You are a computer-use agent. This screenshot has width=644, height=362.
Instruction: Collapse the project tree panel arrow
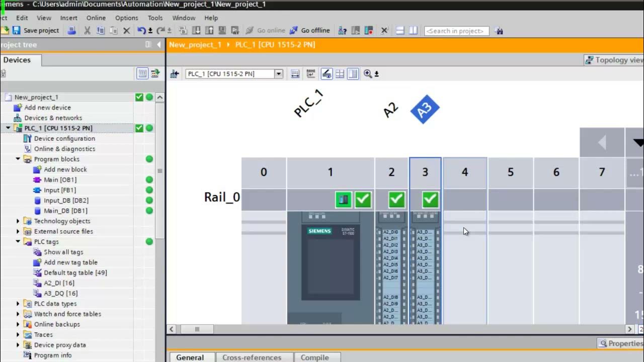click(x=158, y=45)
